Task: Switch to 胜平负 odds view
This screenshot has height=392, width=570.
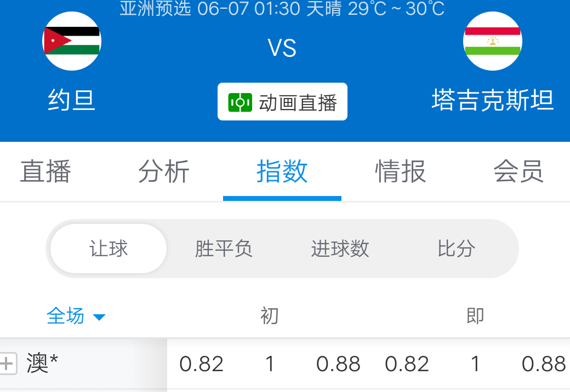Action: coord(224,249)
